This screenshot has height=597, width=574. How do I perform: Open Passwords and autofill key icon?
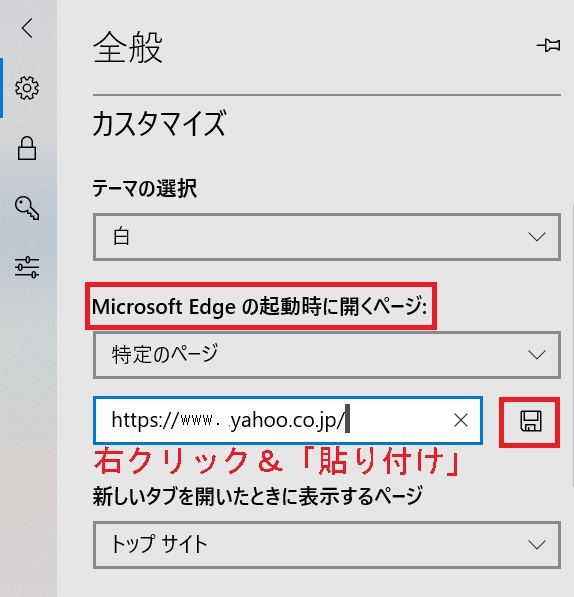(x=27, y=208)
